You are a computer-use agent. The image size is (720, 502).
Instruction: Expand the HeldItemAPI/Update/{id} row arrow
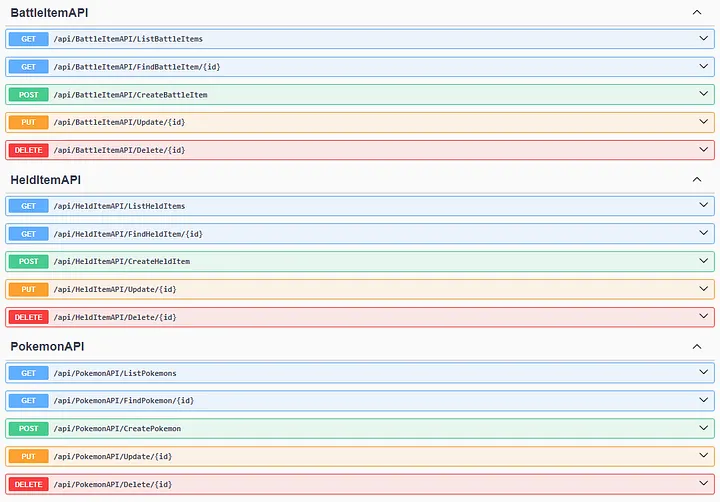click(703, 289)
